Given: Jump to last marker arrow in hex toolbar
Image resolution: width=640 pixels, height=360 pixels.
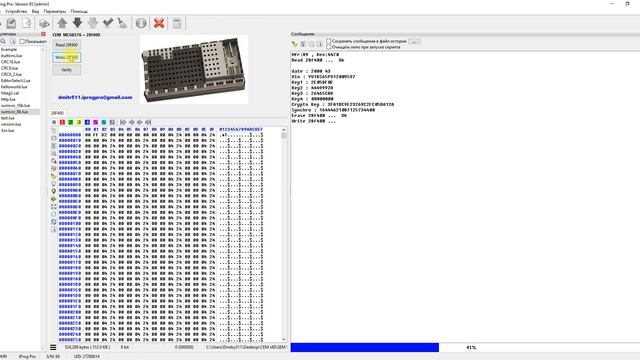Looking at the screenshot, I should point(148,122).
